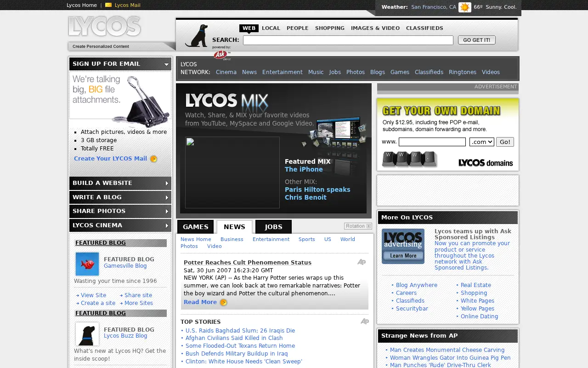Click the Lycos domains logo
588x368 pixels.
point(486,163)
